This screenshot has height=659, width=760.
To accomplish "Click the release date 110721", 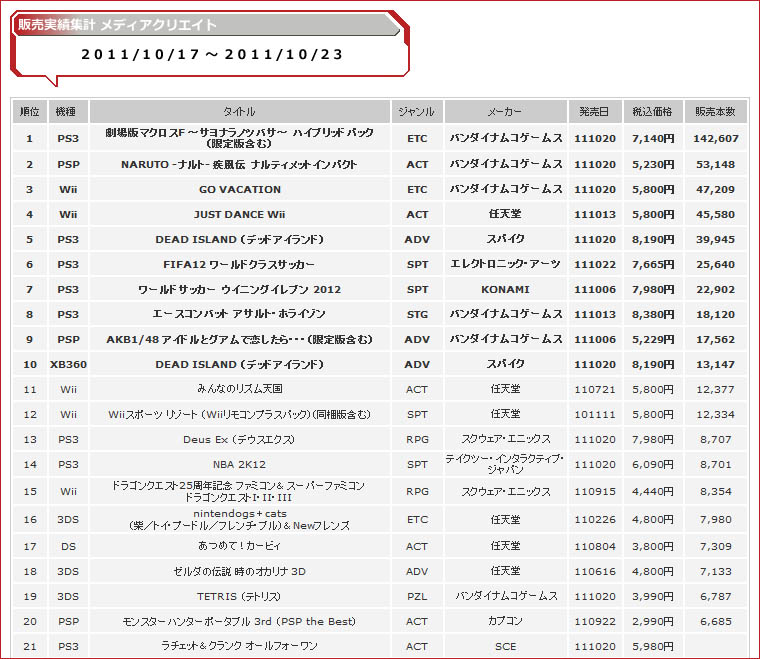I will click(595, 390).
